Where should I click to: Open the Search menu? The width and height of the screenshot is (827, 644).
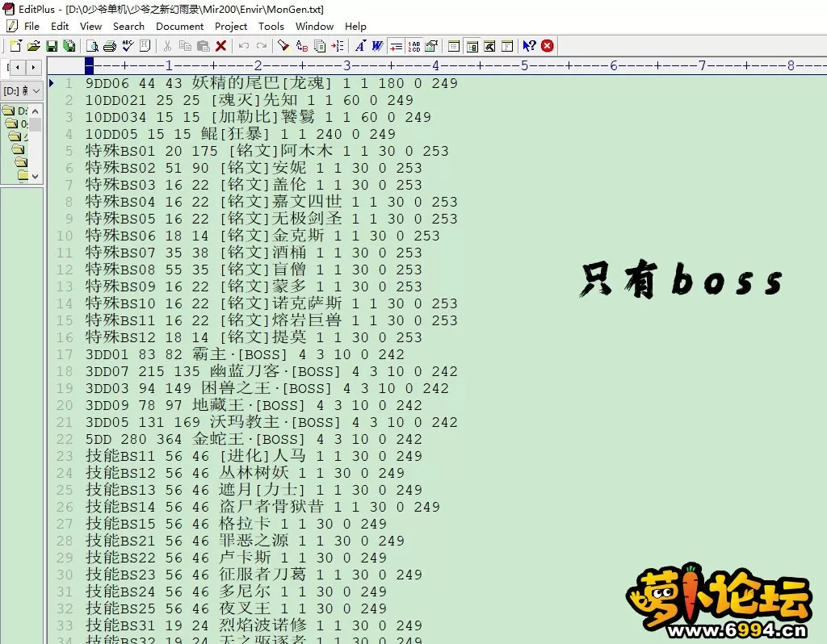pyautogui.click(x=128, y=27)
